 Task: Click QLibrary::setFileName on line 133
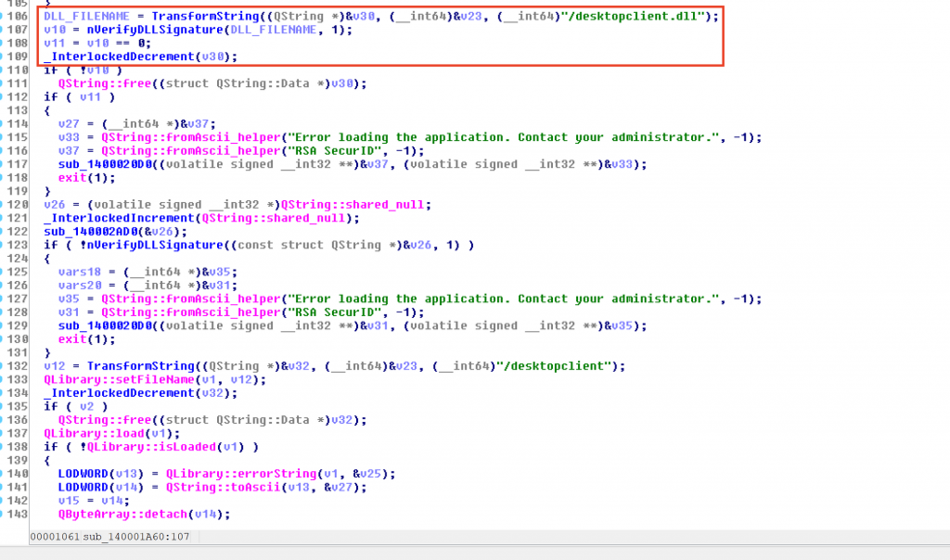click(101, 379)
